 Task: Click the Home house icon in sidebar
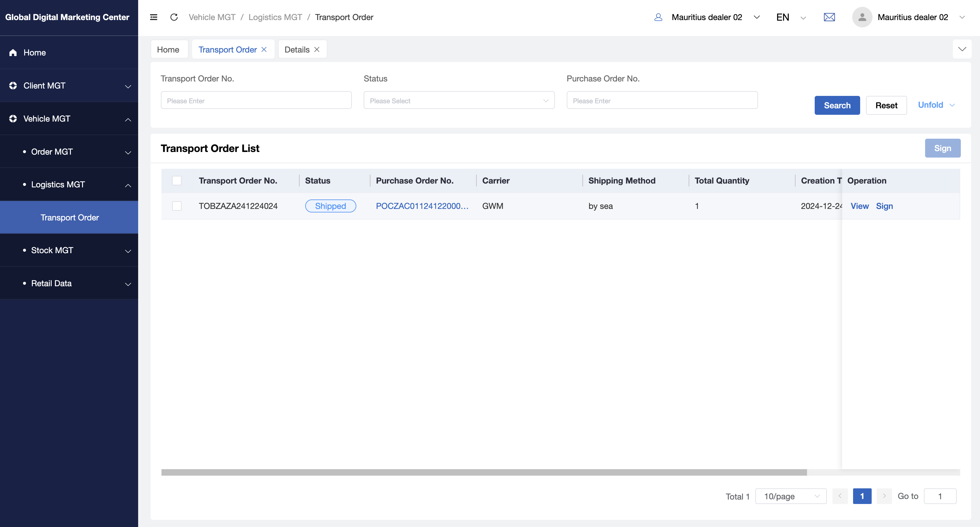[13, 53]
